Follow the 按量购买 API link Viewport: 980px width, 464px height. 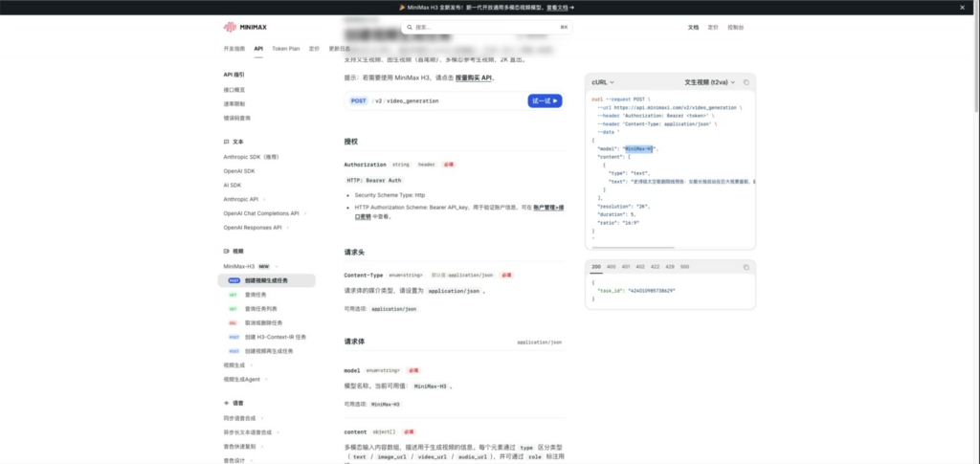tap(474, 78)
